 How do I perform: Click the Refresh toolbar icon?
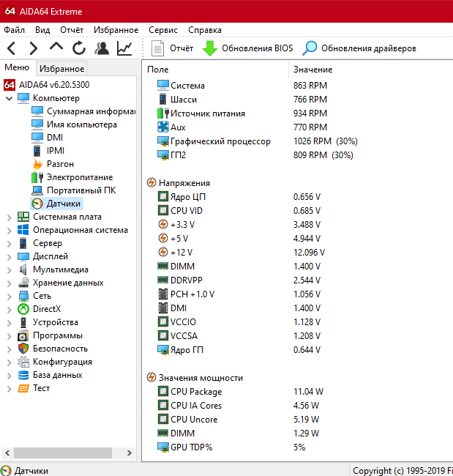(x=79, y=48)
